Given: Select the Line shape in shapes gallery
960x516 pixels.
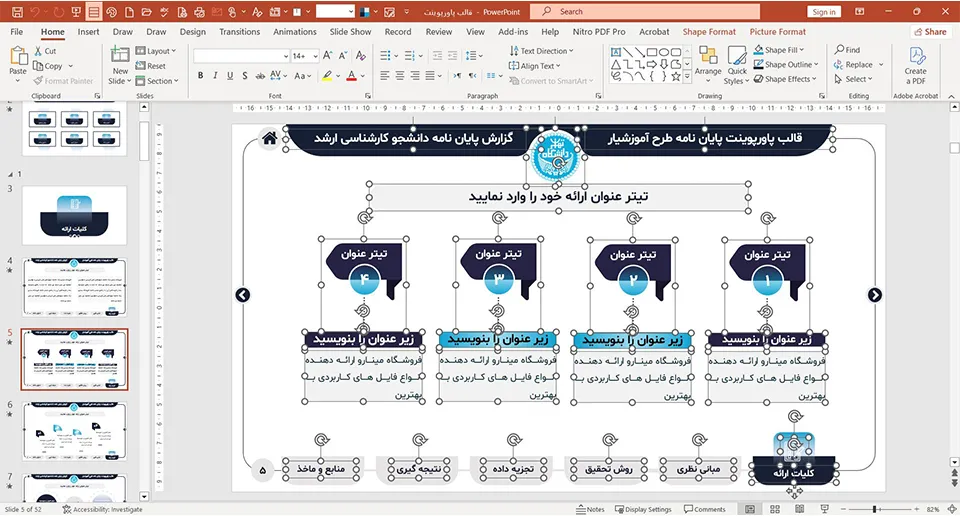Looking at the screenshot, I should click(x=628, y=52).
